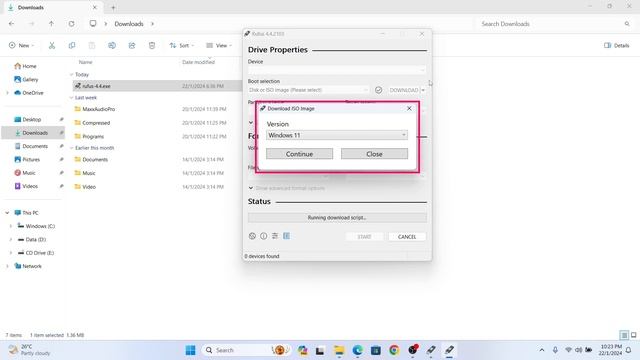Click the Refresh icon in Explorer
Viewport: 640px width, 360px height.
[x=71, y=24]
